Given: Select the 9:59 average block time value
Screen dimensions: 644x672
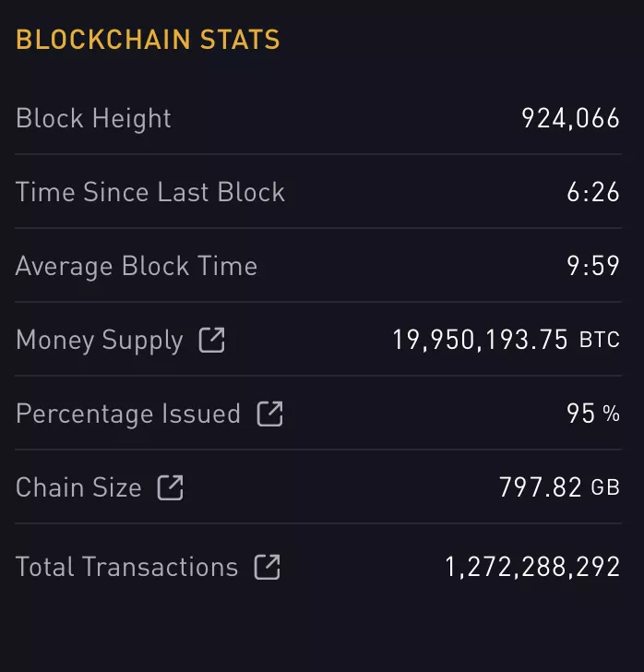Looking at the screenshot, I should [592, 266].
